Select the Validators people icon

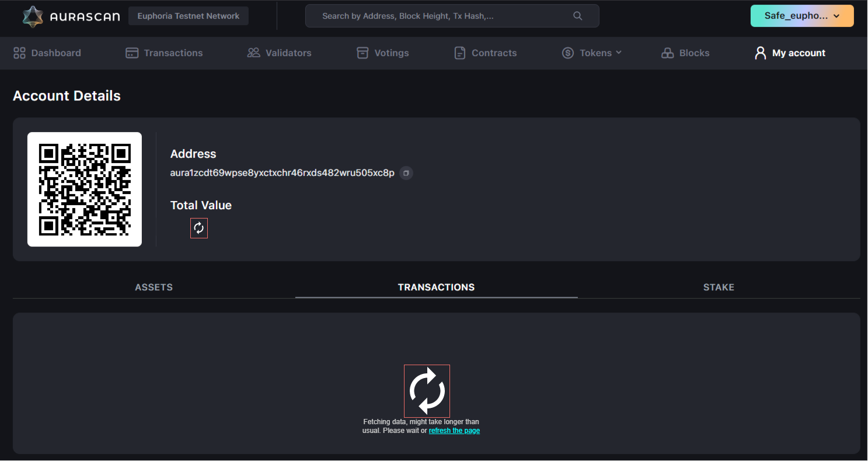[253, 53]
